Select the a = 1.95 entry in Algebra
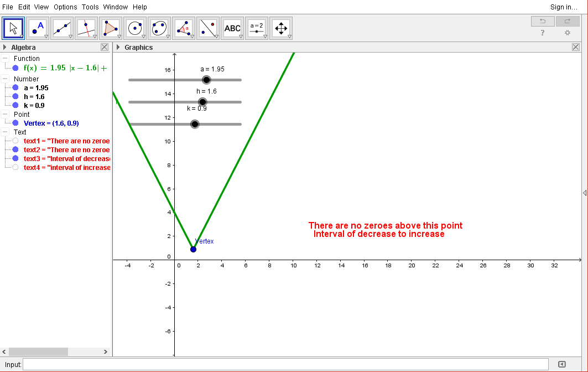 (x=36, y=87)
